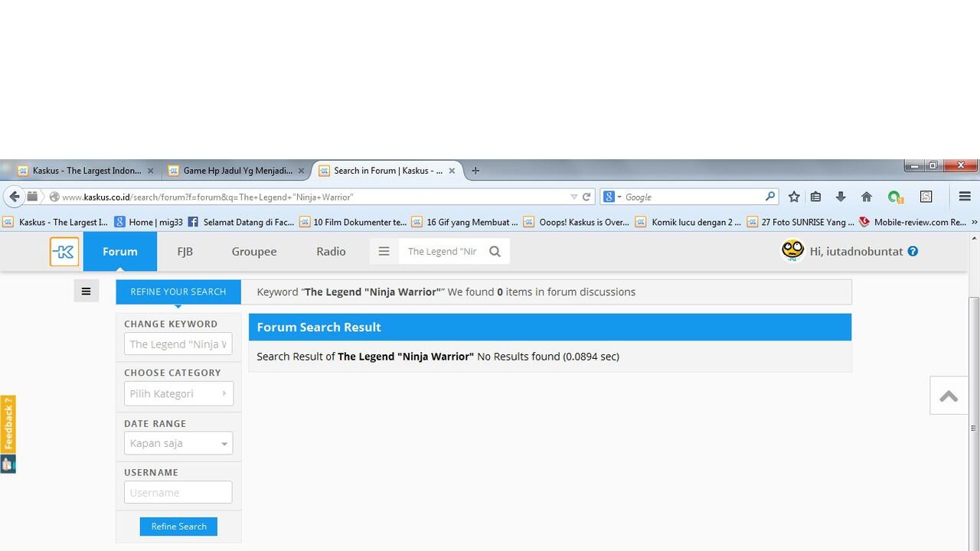This screenshot has height=551, width=980.
Task: Open Mobile-review.com bookmark
Action: [913, 222]
